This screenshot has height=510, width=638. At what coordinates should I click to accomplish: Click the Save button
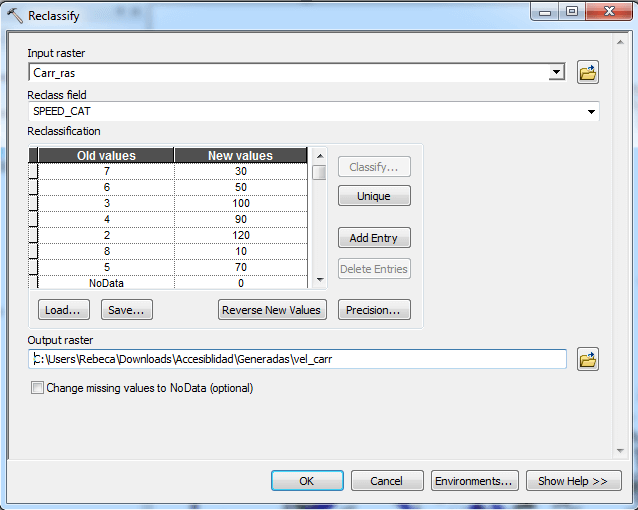[x=126, y=310]
